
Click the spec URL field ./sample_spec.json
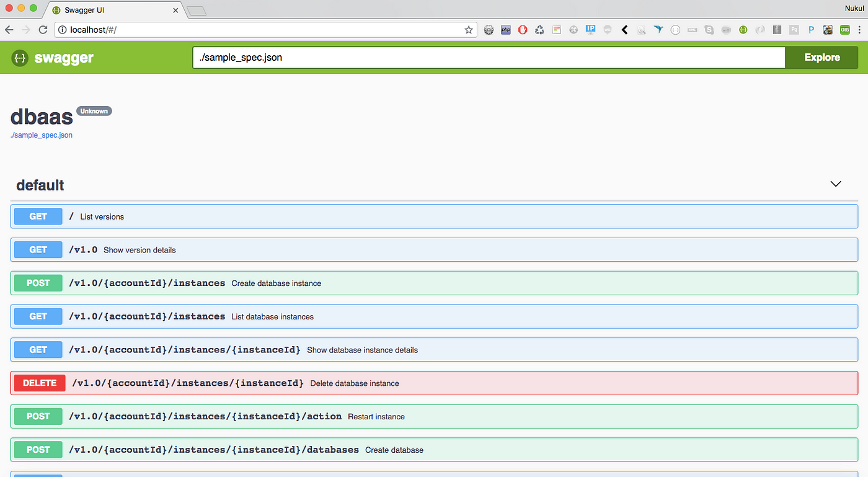click(489, 58)
